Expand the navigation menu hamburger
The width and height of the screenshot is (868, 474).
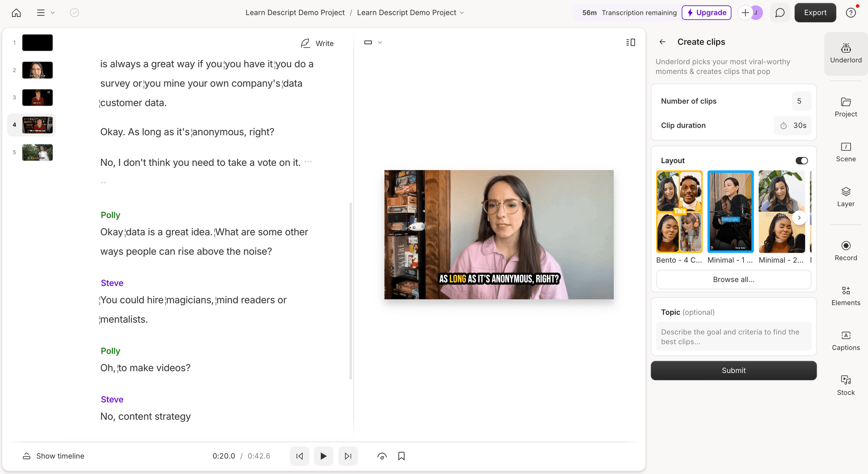(x=41, y=12)
